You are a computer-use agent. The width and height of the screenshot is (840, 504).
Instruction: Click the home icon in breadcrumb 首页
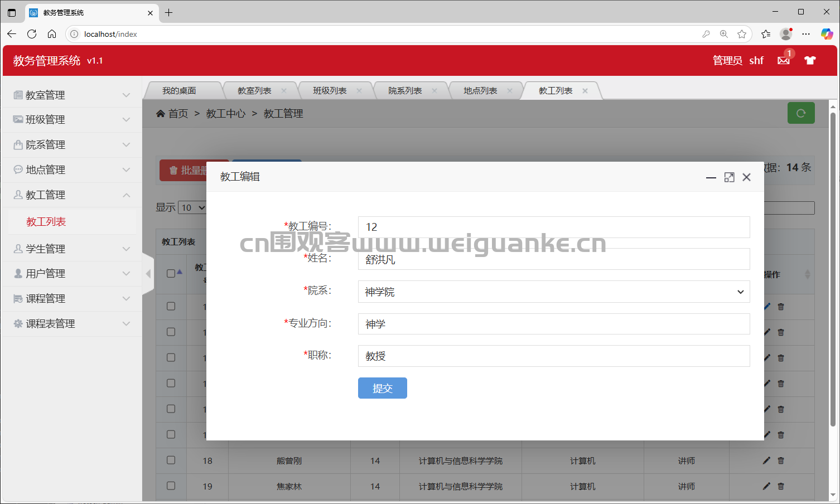click(x=161, y=114)
